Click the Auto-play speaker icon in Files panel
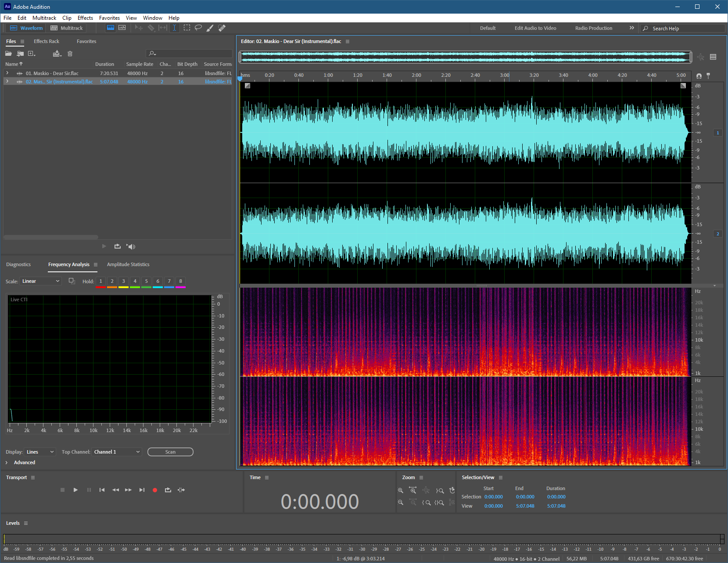 131,246
